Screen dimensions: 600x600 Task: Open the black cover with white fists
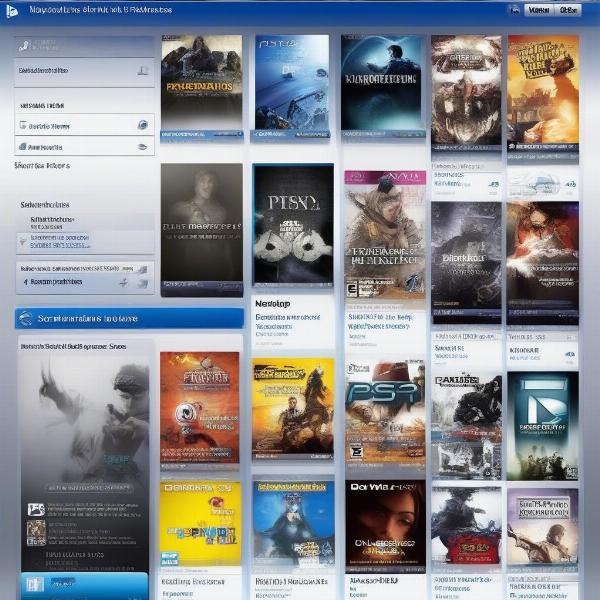293,225
